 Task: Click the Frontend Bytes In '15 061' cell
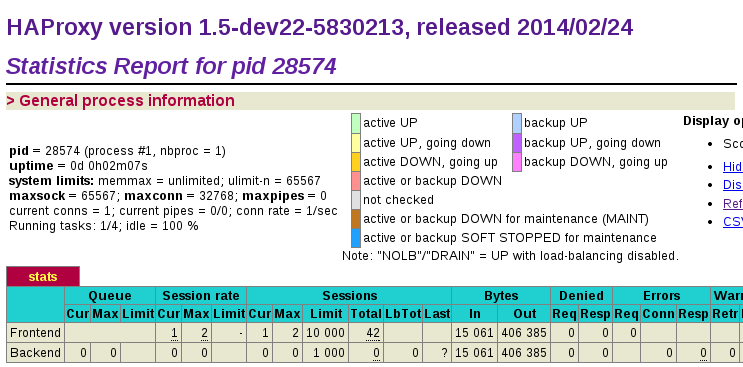coord(475,333)
